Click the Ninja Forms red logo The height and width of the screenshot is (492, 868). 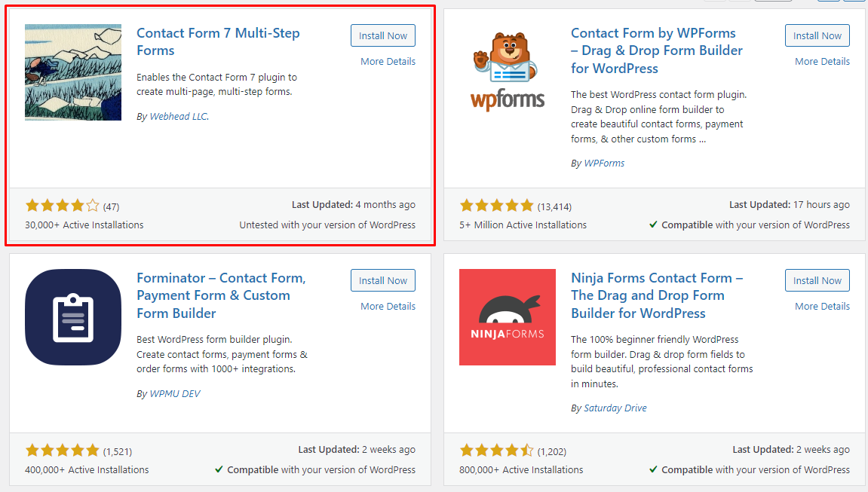tap(507, 317)
